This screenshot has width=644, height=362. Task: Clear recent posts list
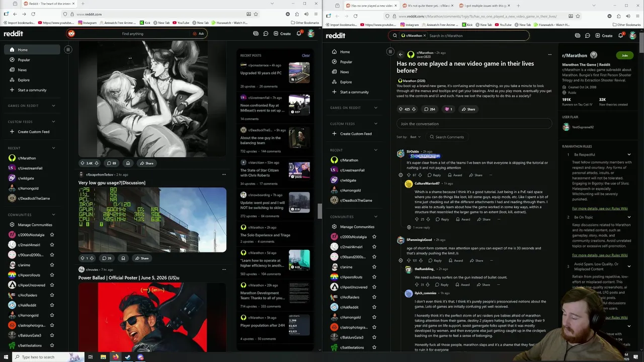click(305, 55)
